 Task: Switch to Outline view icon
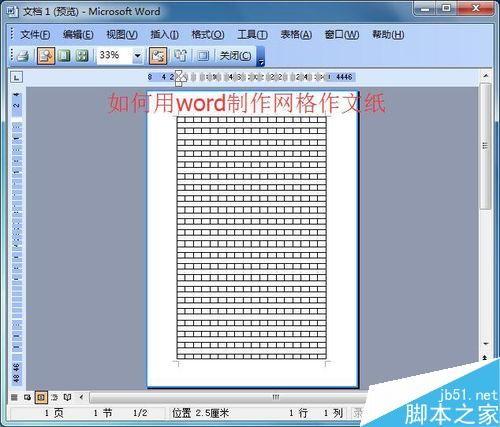click(x=54, y=397)
